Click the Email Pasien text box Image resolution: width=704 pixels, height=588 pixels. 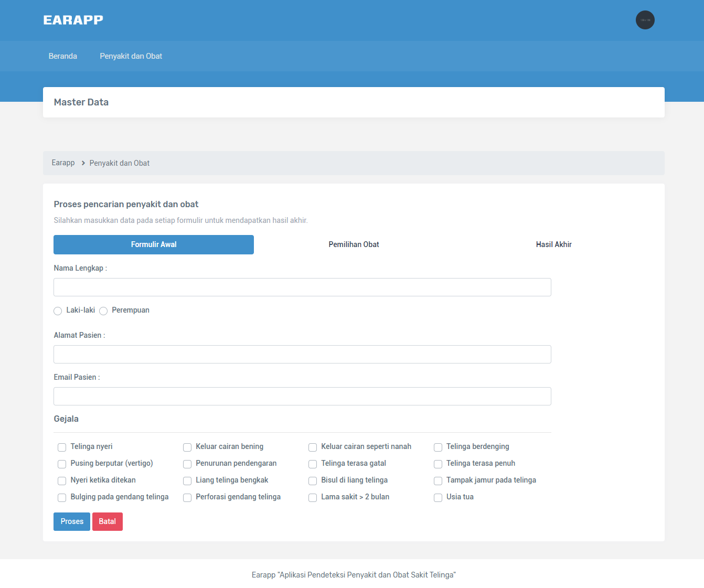coord(302,397)
